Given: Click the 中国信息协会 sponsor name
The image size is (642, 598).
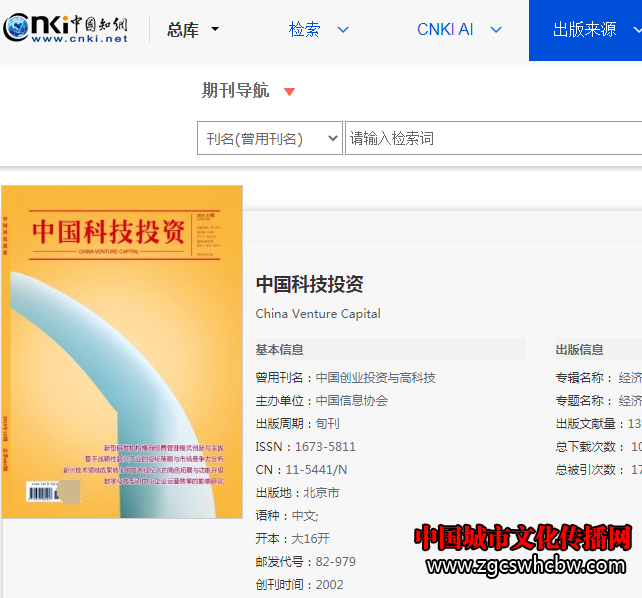Looking at the screenshot, I should (x=352, y=401).
